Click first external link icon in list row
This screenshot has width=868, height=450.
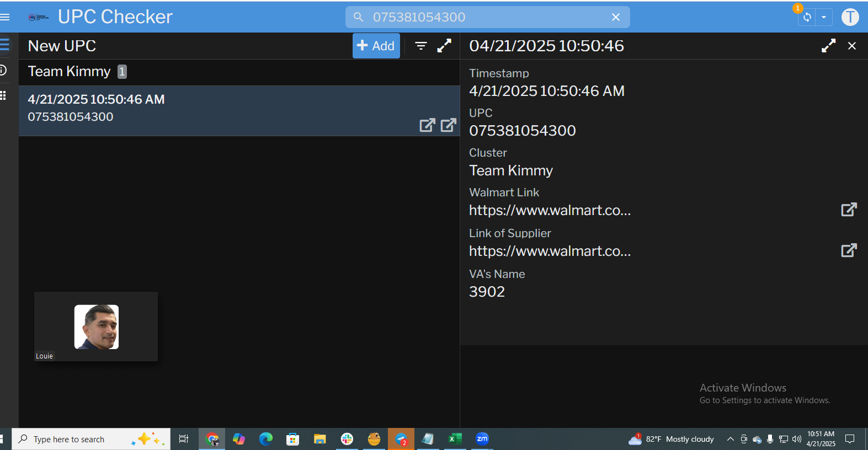[x=427, y=125]
